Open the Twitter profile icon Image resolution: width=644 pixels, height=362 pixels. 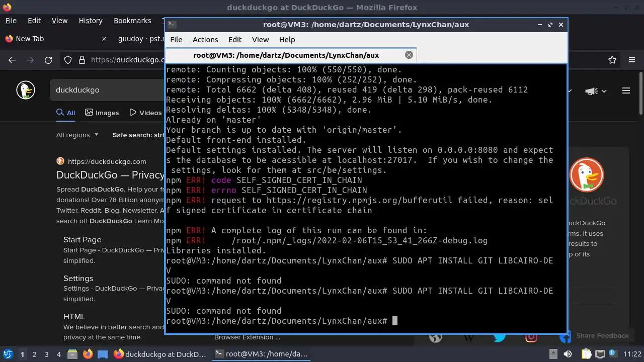(500, 337)
